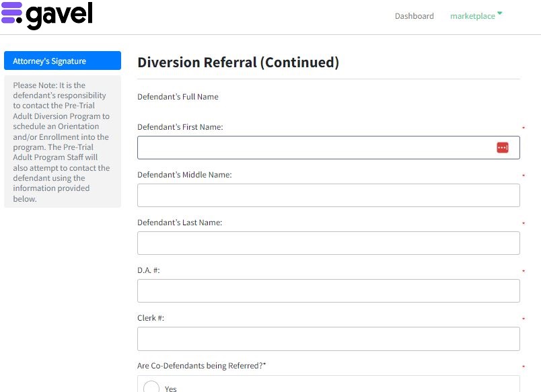The image size is (541, 392).
Task: Click the Clerk # input field
Action: [328, 338]
